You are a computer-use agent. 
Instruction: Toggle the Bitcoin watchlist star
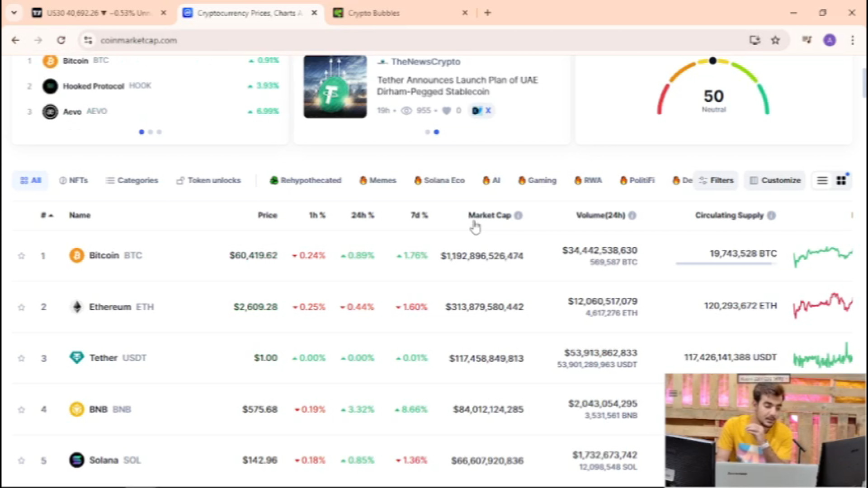(21, 256)
